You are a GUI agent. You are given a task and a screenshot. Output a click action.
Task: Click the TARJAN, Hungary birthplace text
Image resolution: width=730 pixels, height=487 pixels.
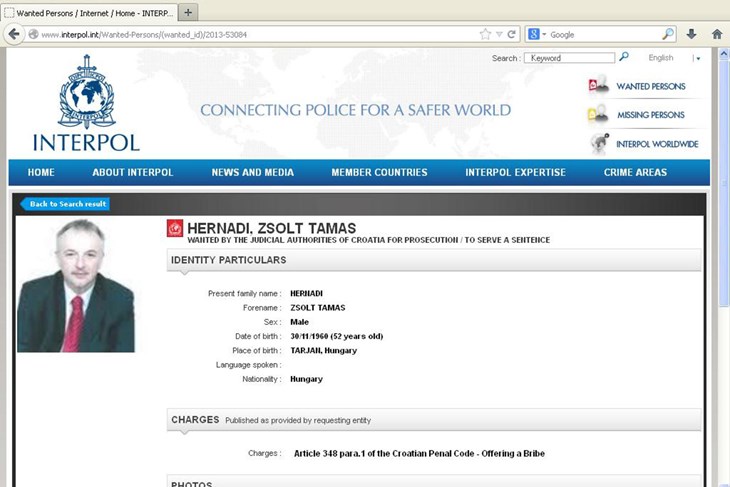324,351
